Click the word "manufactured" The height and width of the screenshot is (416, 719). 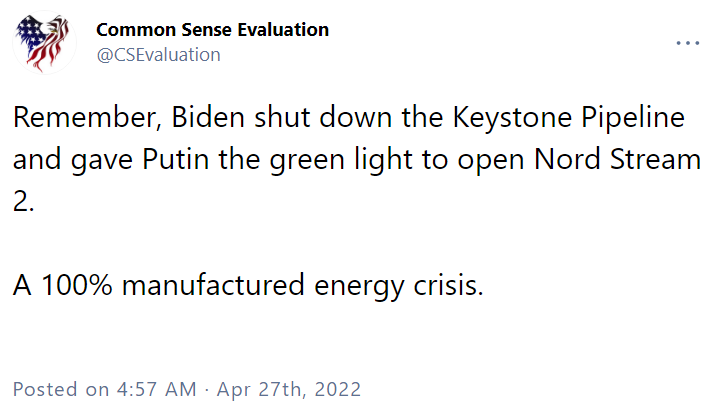[x=213, y=285]
